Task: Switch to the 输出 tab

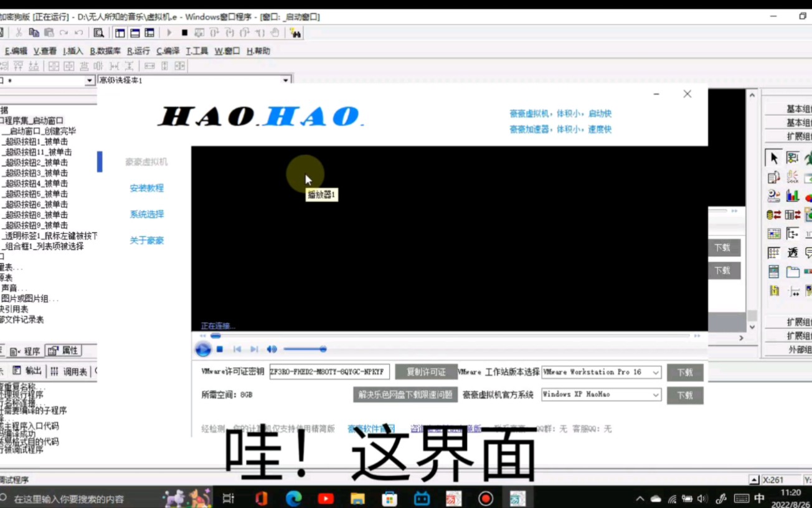Action: (x=27, y=371)
